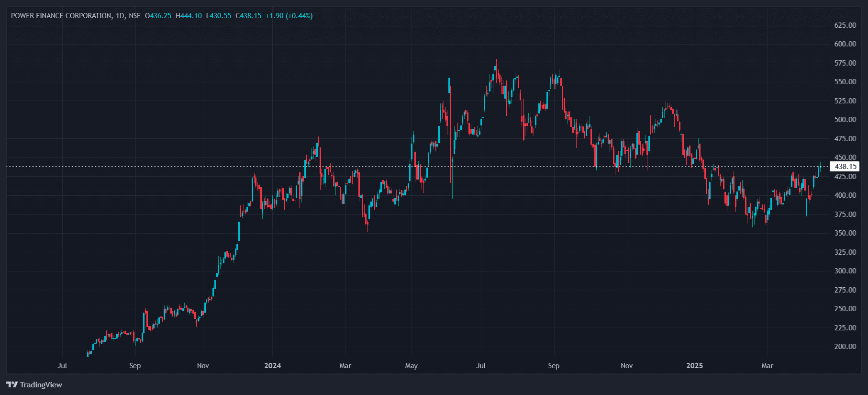Click the 2025 year label on time axis
Image resolution: width=868 pixels, height=395 pixels.
pos(695,366)
